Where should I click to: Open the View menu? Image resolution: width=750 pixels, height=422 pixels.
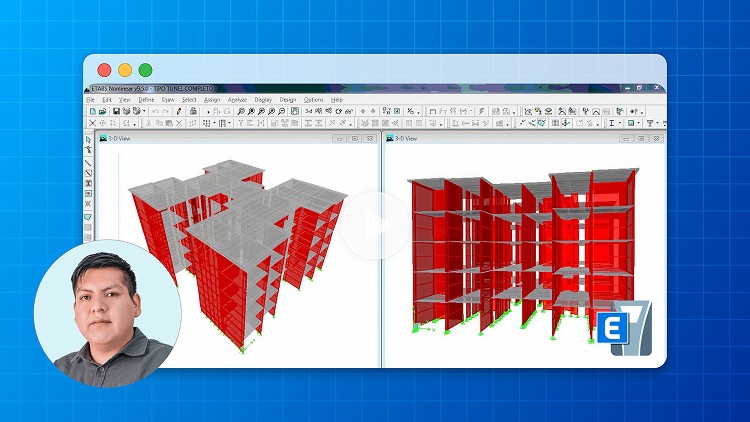tap(125, 100)
